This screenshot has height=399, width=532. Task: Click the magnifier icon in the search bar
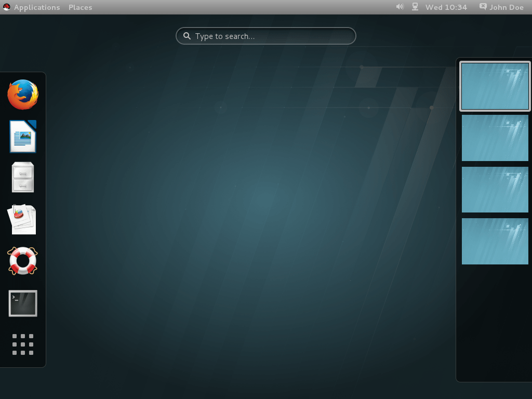pos(187,36)
